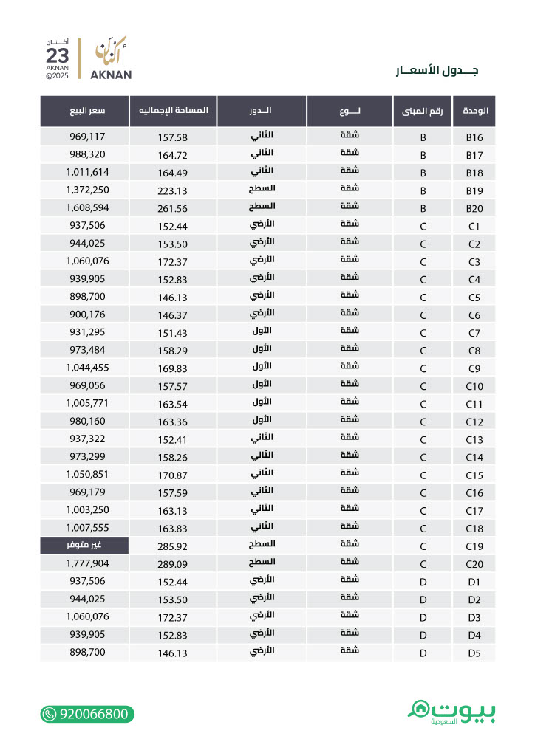Click the 'سعر البيع' column header
Screen dimensions: 535x756
point(84,111)
